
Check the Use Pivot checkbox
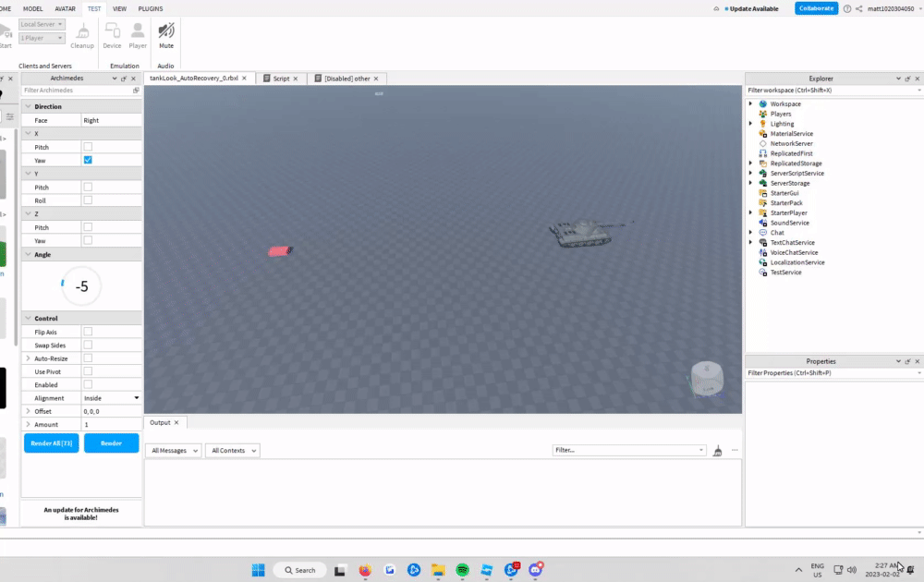(x=88, y=371)
